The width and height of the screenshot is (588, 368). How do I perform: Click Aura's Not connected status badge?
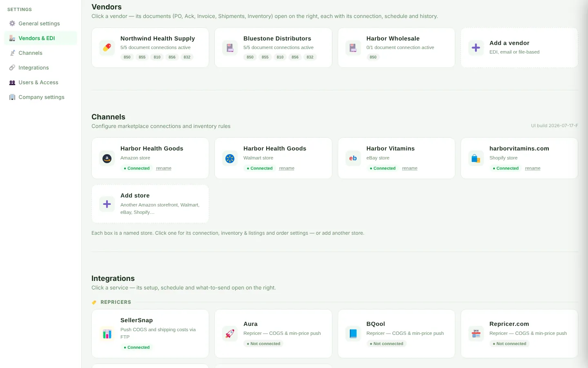[x=263, y=343]
